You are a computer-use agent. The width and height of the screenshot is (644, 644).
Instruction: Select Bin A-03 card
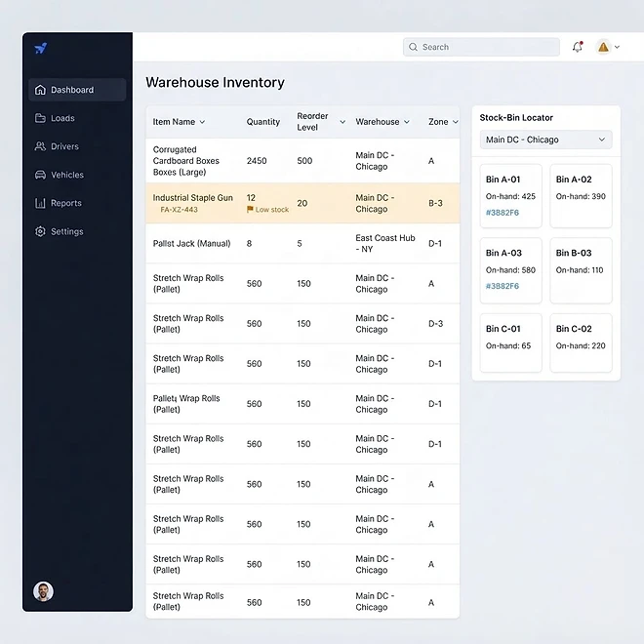click(x=511, y=270)
